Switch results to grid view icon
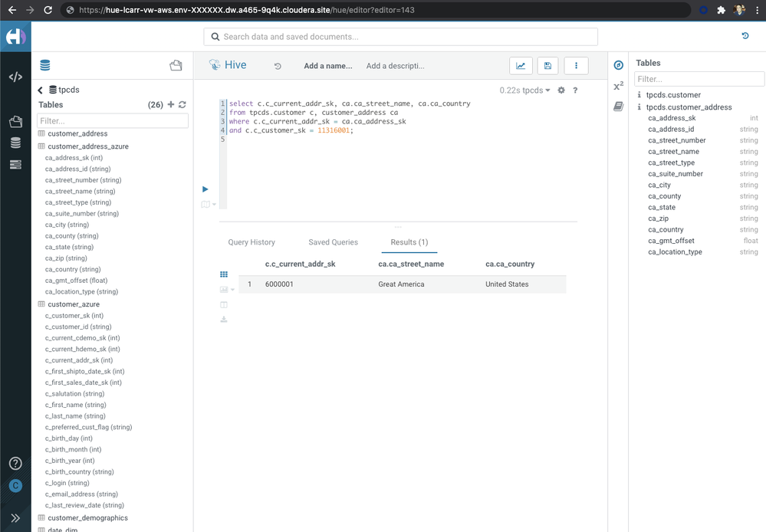Image resolution: width=766 pixels, height=532 pixels. (224, 274)
